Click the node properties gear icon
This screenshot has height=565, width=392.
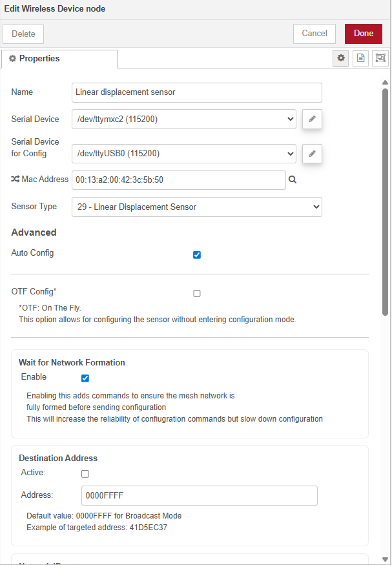[341, 58]
